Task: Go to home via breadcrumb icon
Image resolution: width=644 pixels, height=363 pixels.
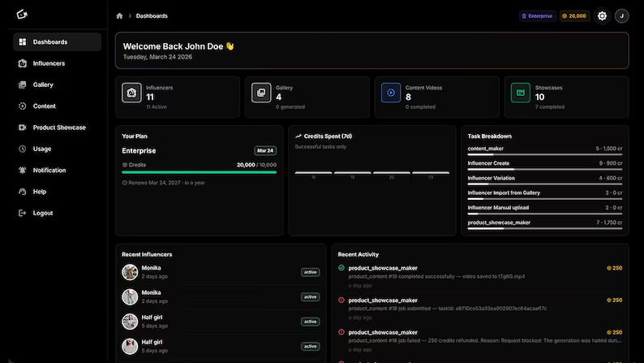Action: tap(119, 16)
